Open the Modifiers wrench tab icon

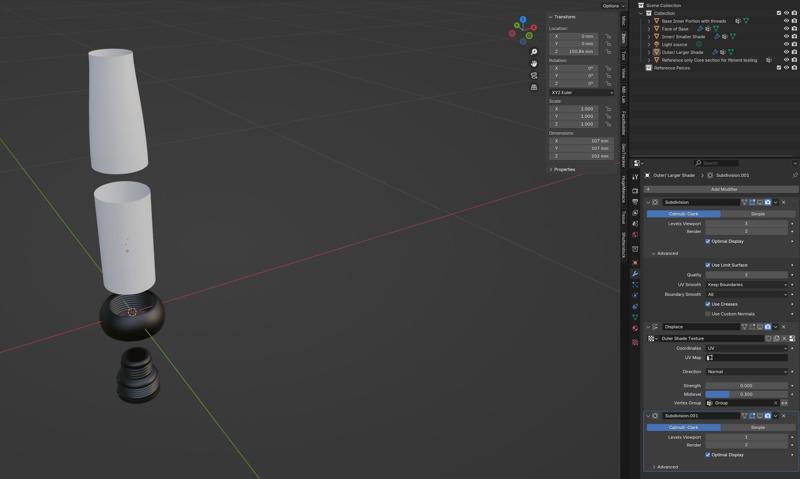tap(635, 274)
